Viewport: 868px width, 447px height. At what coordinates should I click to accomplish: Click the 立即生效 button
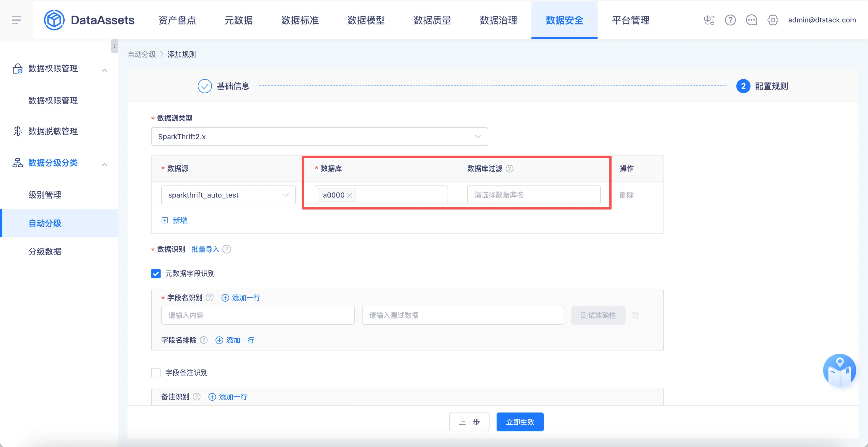tap(520, 422)
